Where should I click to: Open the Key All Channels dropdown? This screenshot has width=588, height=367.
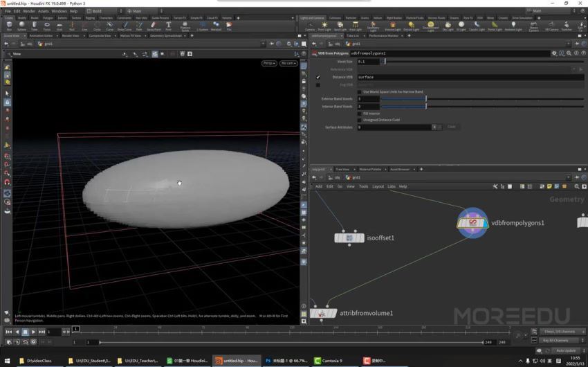[562, 341]
